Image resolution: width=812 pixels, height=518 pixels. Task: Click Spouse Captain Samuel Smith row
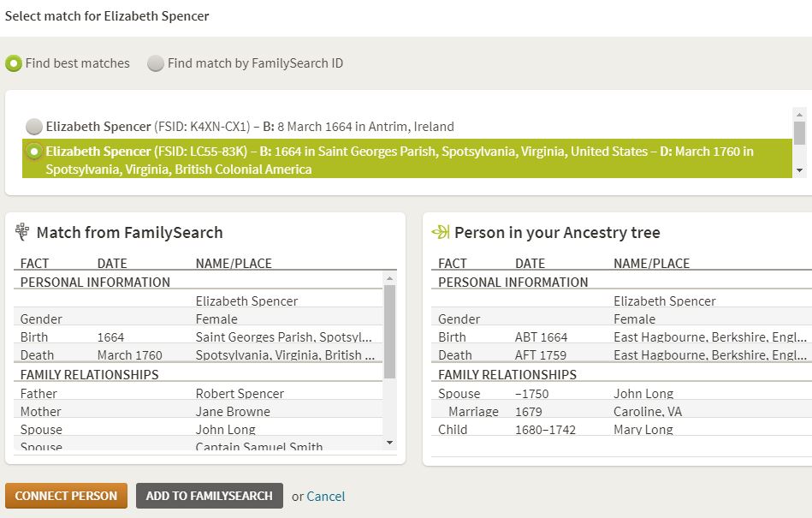coord(197,447)
